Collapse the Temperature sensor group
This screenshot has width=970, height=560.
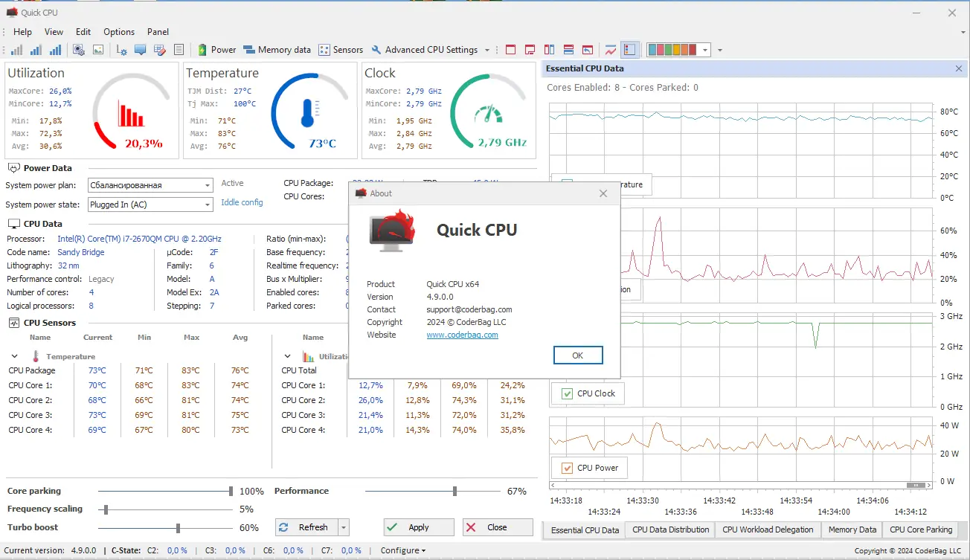point(14,356)
